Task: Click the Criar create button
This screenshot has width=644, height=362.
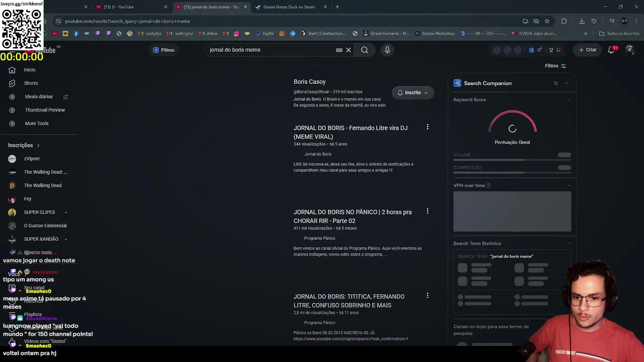Action: [587, 50]
